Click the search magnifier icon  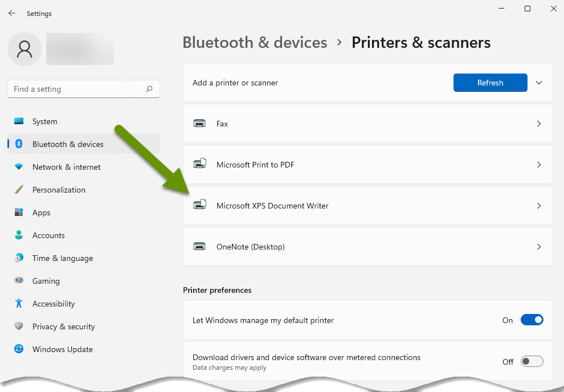[149, 89]
